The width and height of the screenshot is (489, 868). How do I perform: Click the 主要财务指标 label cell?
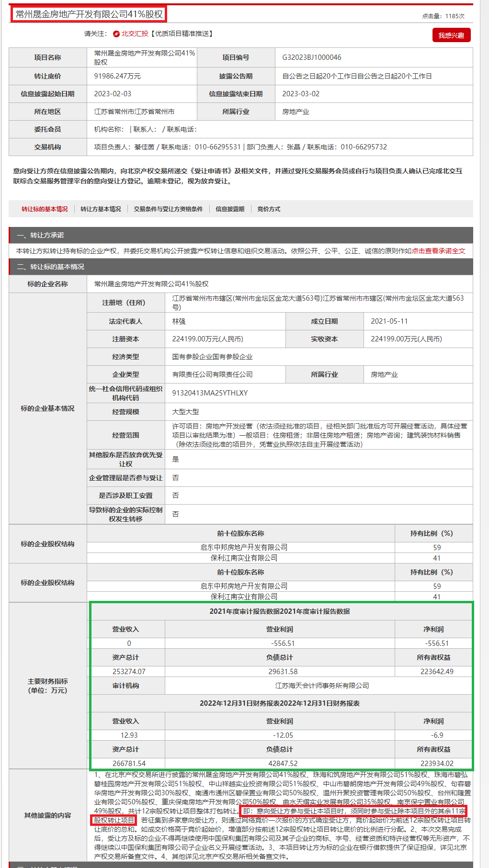coord(47,686)
